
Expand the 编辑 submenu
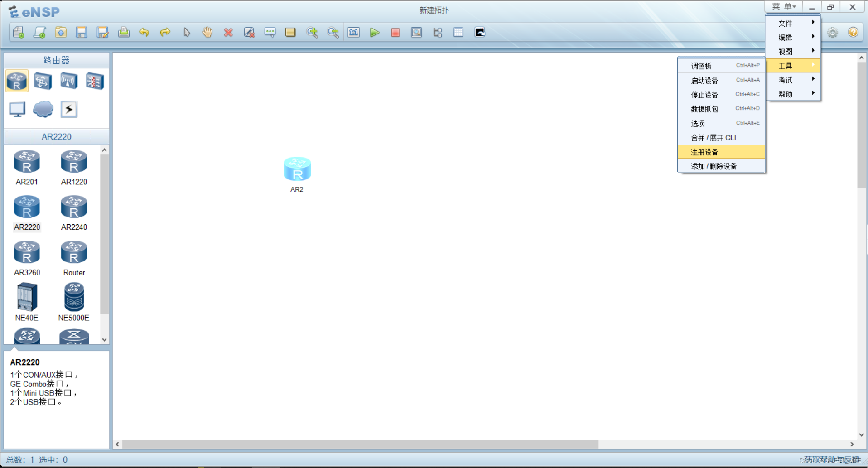[x=793, y=37]
